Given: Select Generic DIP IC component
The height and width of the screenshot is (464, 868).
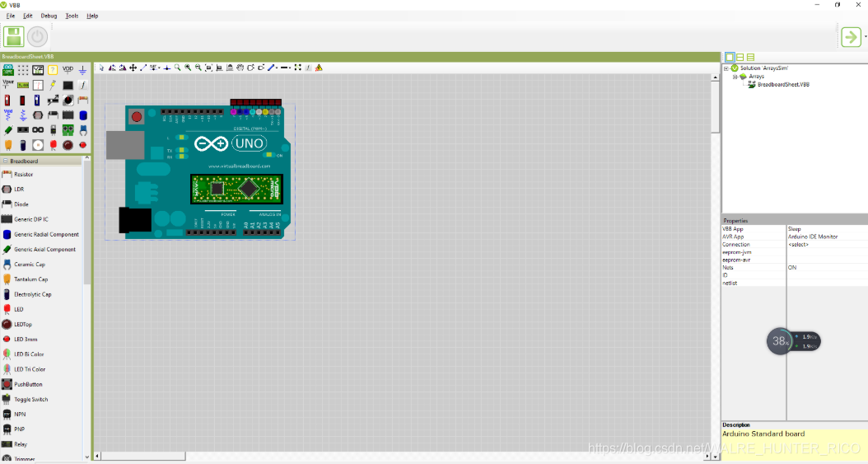Looking at the screenshot, I should (31, 219).
